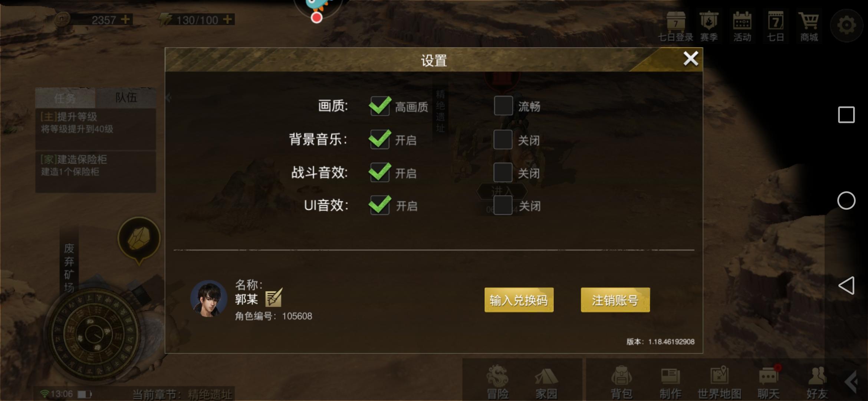Expand the collapsed bottom menu arrow

coord(851,381)
